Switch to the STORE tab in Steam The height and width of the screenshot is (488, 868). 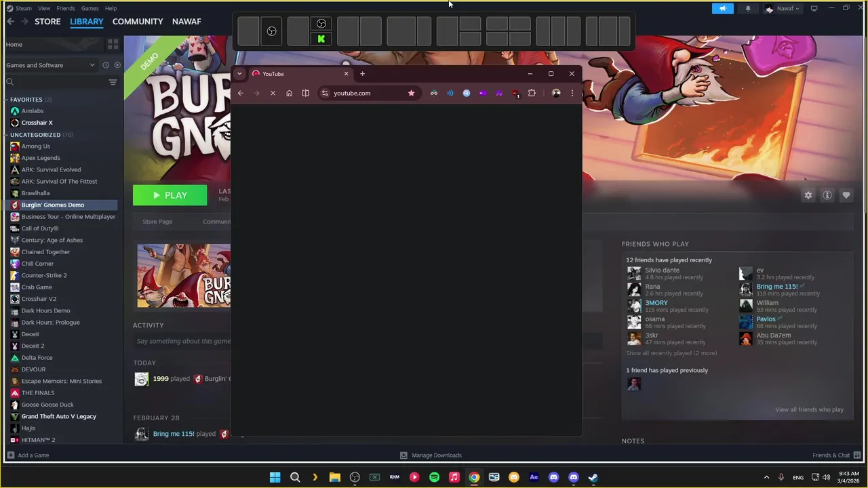tap(47, 22)
